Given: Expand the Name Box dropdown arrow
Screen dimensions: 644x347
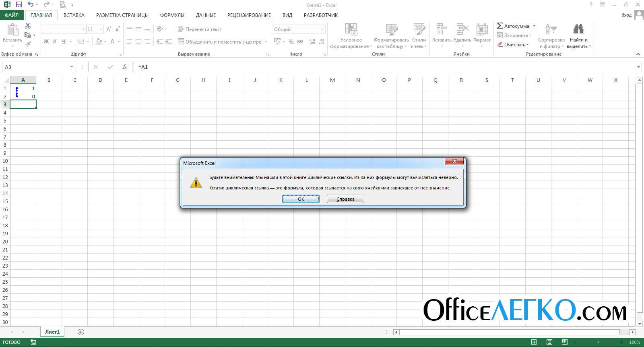Looking at the screenshot, I should tap(72, 67).
